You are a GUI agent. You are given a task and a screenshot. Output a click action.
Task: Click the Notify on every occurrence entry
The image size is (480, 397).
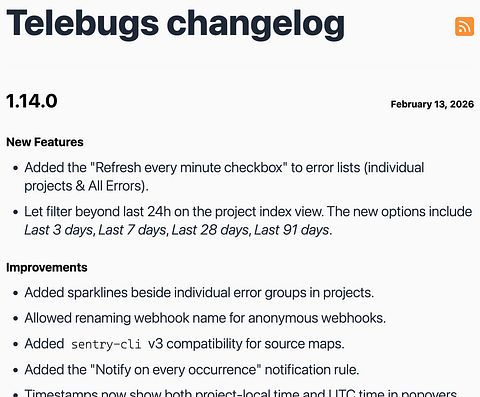point(192,370)
